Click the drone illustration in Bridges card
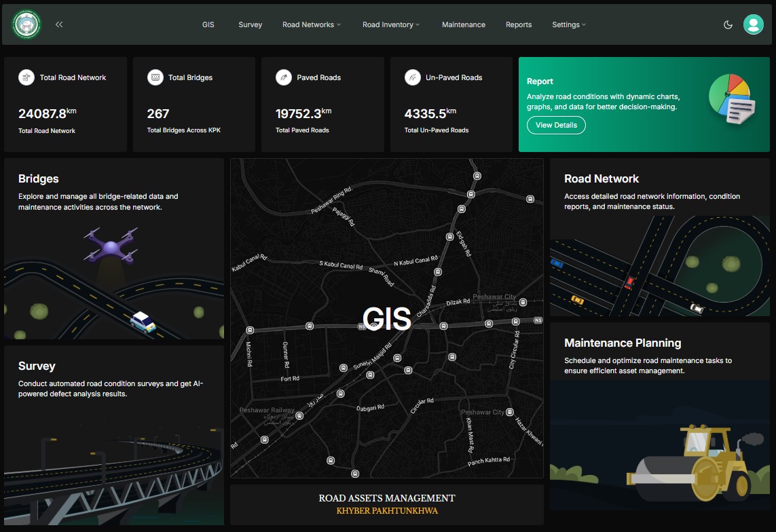The image size is (776, 532). coord(111,245)
